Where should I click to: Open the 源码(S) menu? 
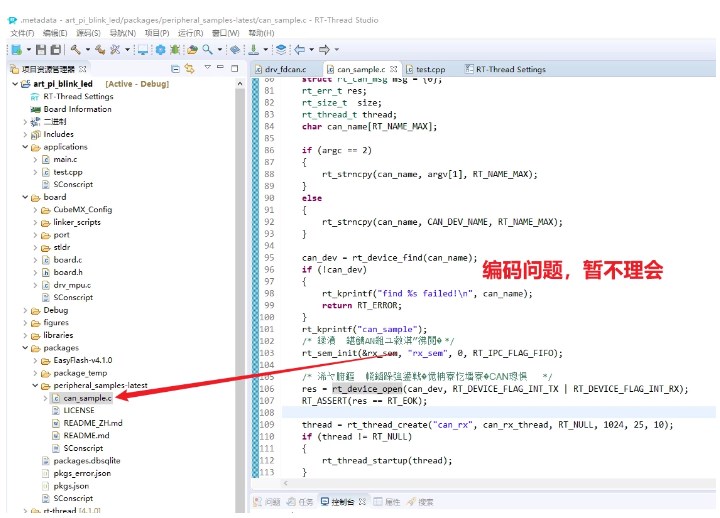click(x=88, y=33)
